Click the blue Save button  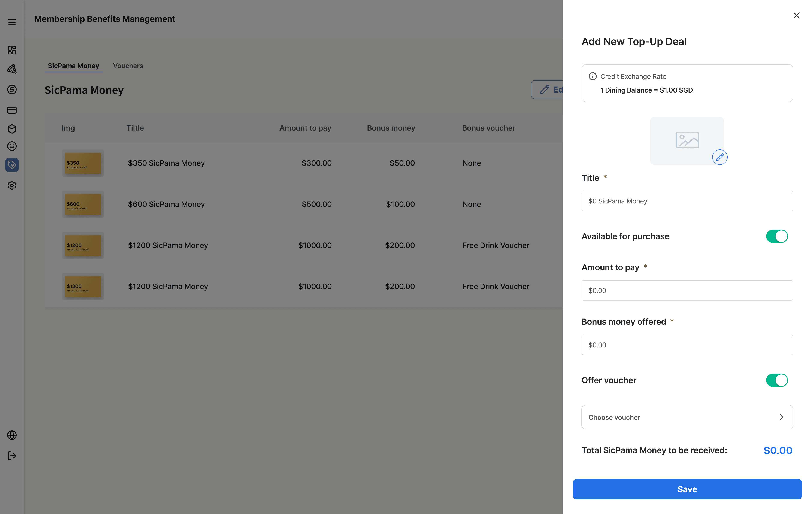pyautogui.click(x=687, y=489)
